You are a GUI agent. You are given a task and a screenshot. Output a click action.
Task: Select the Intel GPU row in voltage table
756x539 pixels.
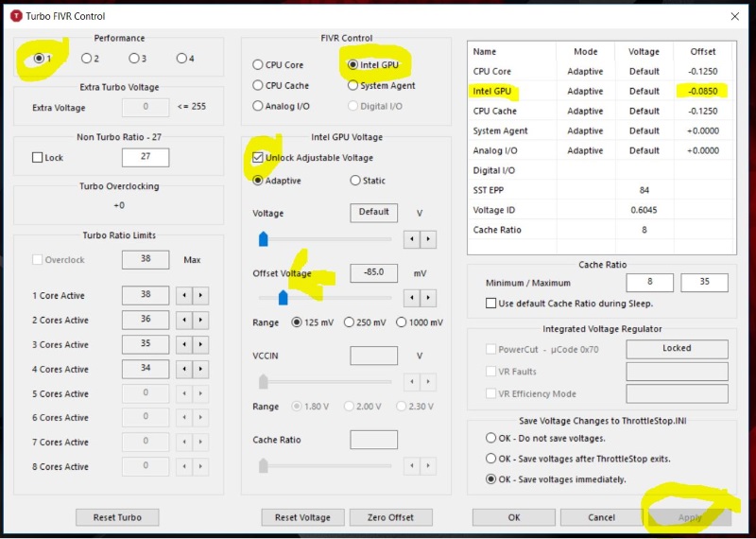pyautogui.click(x=601, y=91)
